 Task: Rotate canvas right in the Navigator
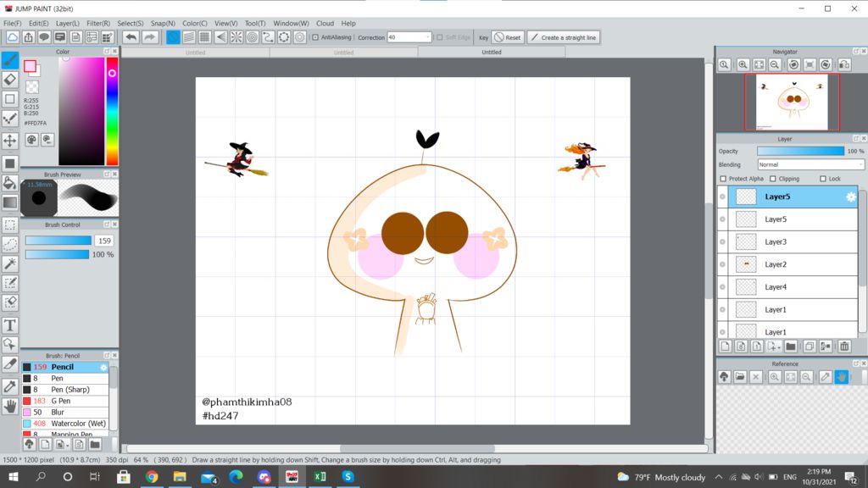826,64
